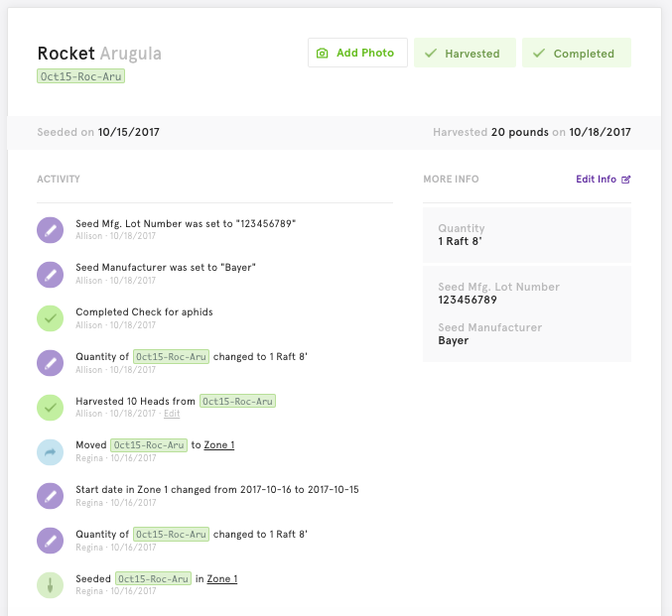The image size is (672, 616).
Task: Click the pencil icon for Start date change
Action: [51, 496]
